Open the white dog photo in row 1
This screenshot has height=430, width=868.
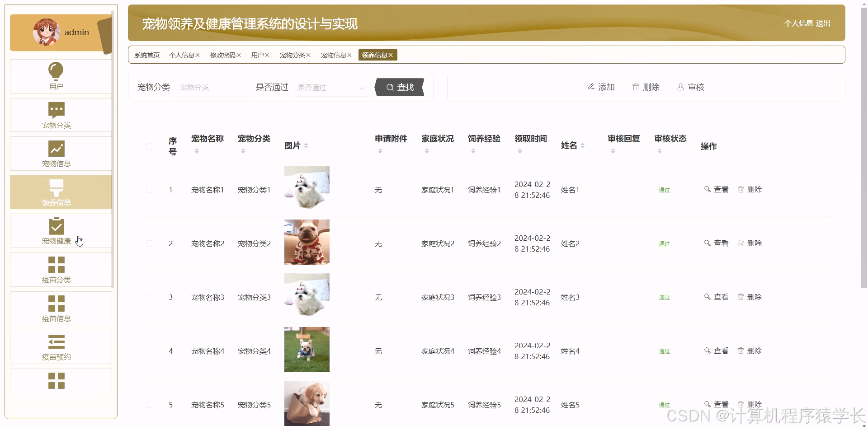tap(307, 188)
